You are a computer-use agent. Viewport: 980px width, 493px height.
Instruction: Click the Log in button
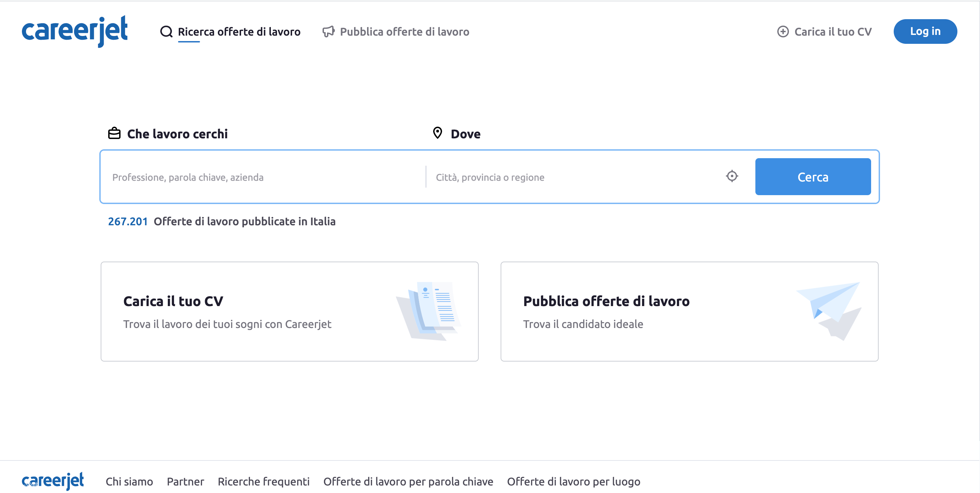(x=925, y=31)
